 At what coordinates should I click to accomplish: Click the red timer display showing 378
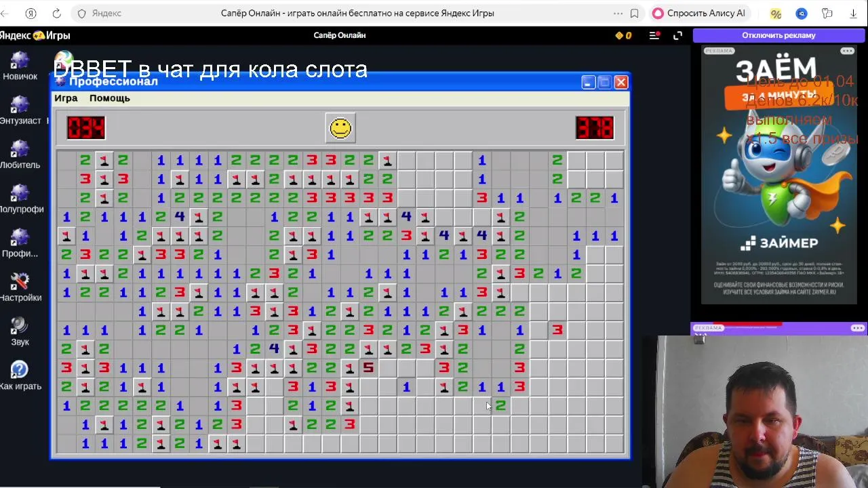595,128
